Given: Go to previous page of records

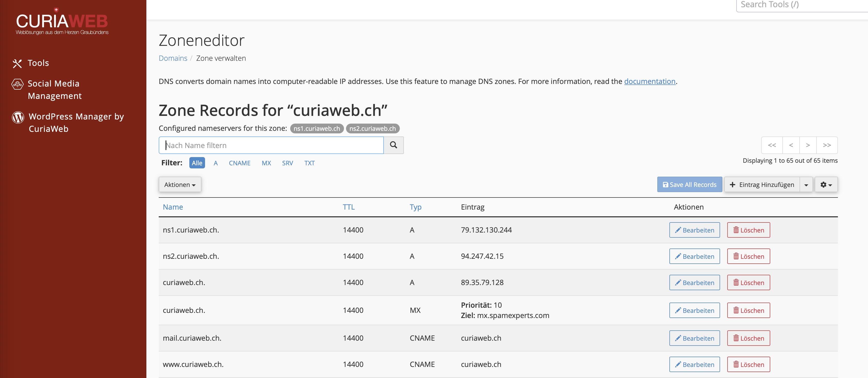Looking at the screenshot, I should click(x=791, y=145).
